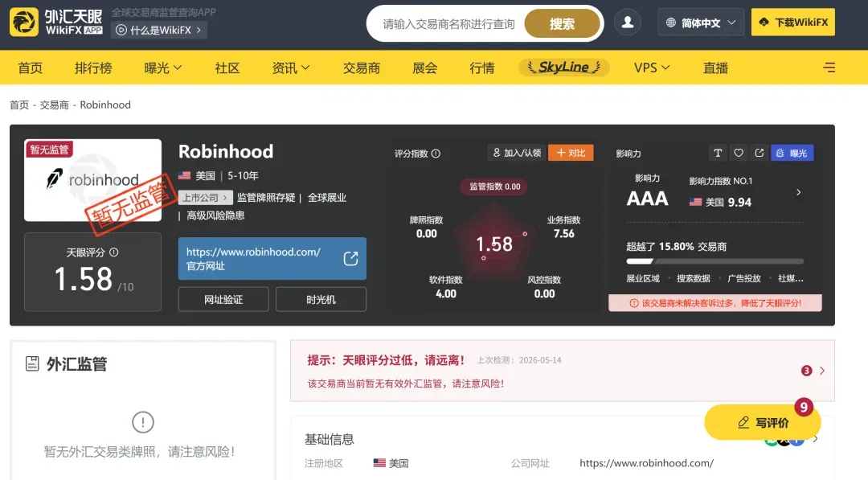Click the broker name search field

click(x=449, y=24)
